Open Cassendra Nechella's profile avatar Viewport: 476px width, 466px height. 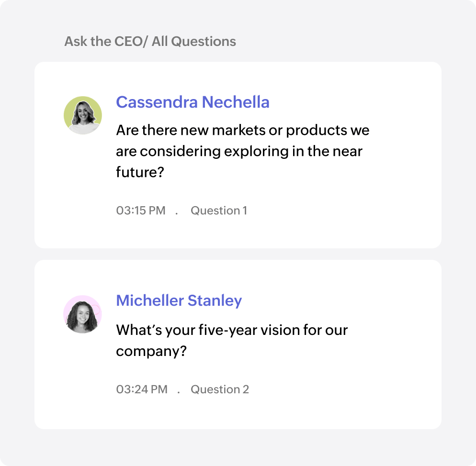pos(82,115)
